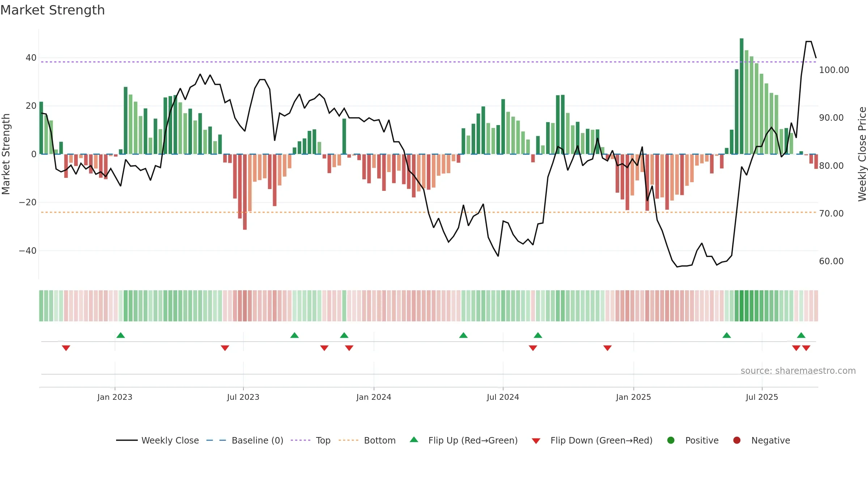Click the 'Market Strength' chart title
Viewport: 868px width, 488px height.
coord(52,10)
